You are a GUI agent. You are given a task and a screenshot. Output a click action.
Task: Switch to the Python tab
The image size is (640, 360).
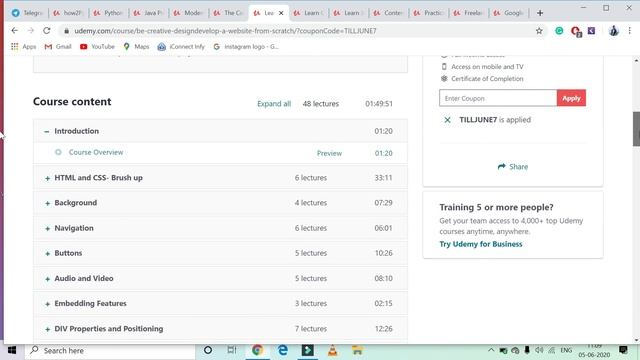108,13
